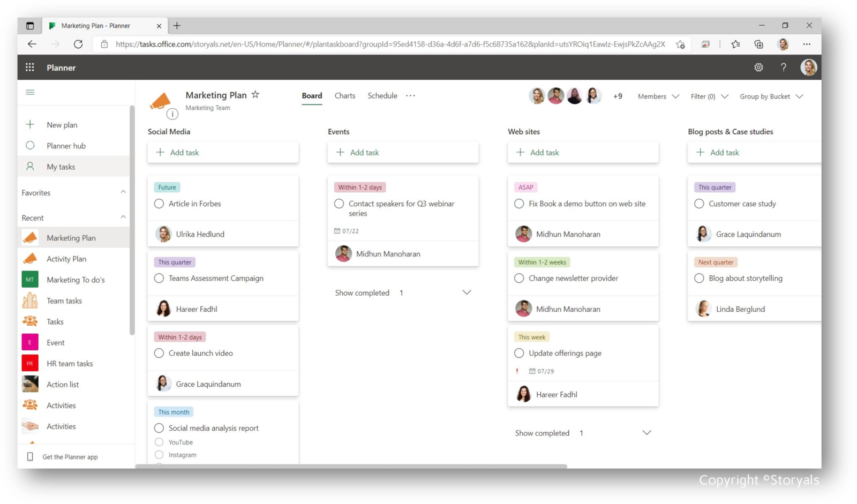Open the Team tasks plan icon
The width and height of the screenshot is (857, 504).
[x=30, y=300]
